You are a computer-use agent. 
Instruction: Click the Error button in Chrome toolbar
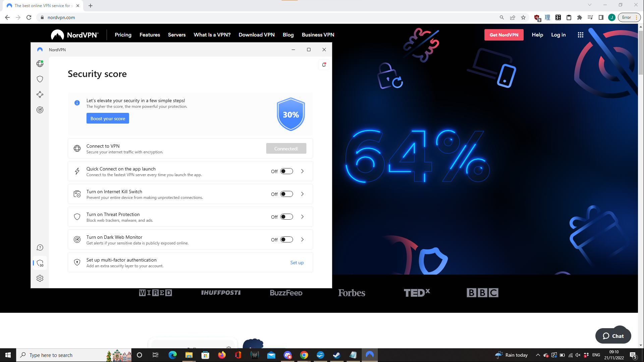pos(629,17)
